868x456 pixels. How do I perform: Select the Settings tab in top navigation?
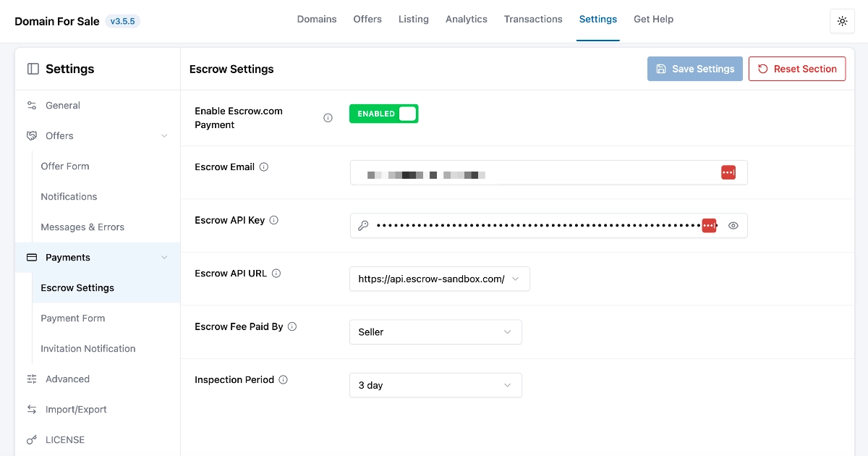tap(598, 20)
